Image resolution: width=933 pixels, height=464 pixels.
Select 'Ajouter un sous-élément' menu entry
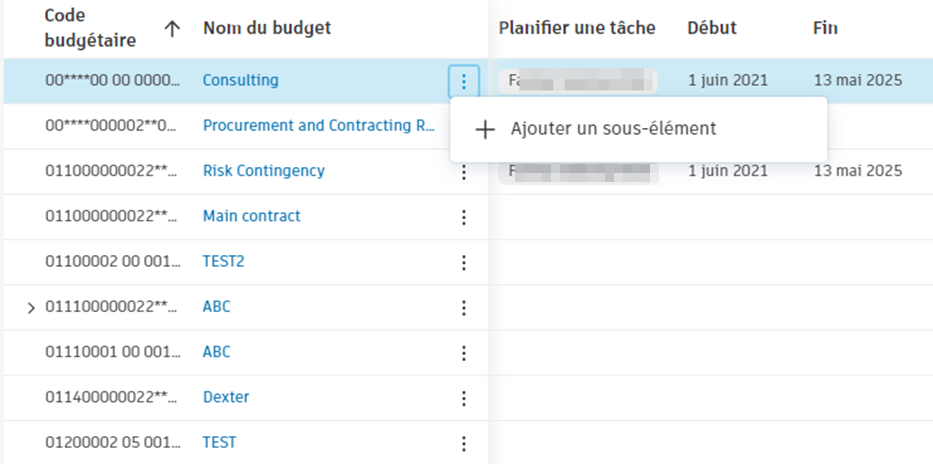click(612, 129)
